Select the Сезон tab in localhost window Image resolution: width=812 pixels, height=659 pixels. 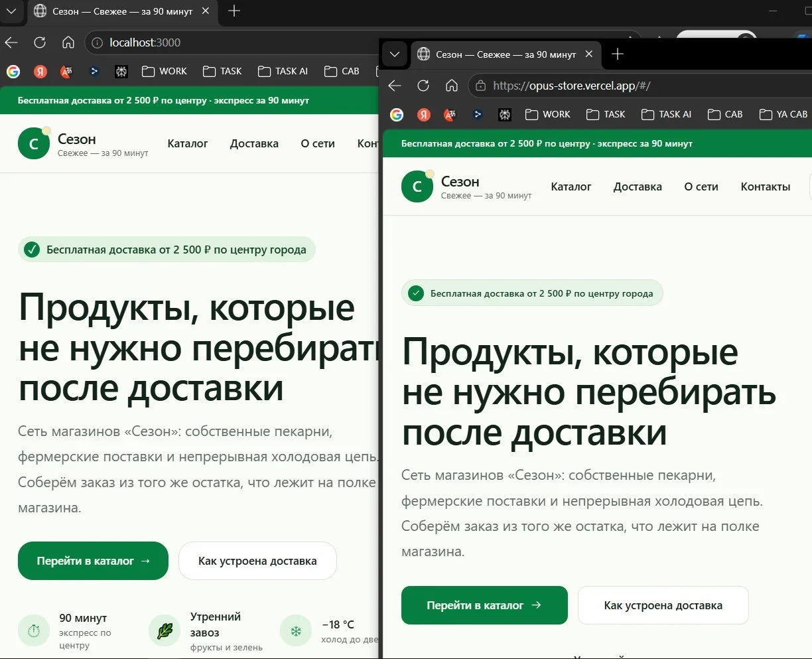pos(121,11)
